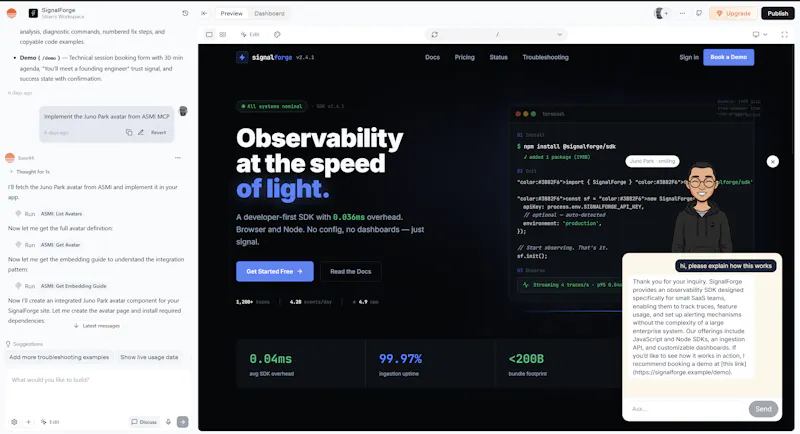Open chat settings gear icon
The width and height of the screenshot is (800, 434).
pos(14,422)
